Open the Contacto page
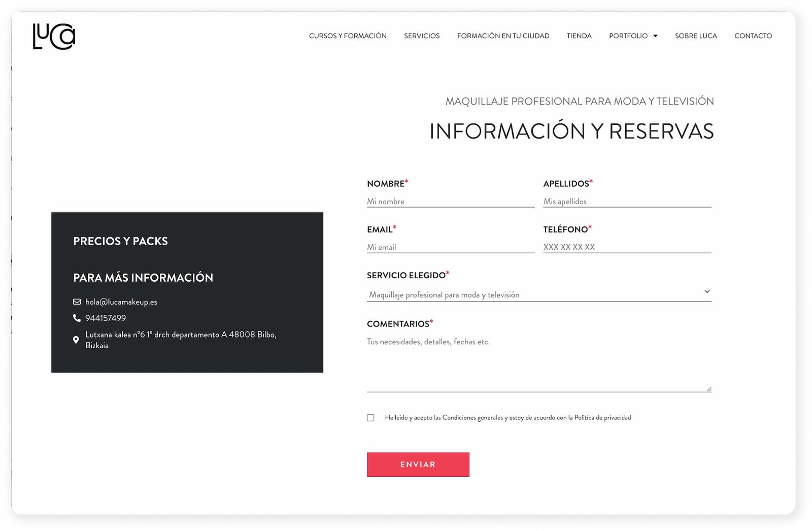 coord(753,36)
